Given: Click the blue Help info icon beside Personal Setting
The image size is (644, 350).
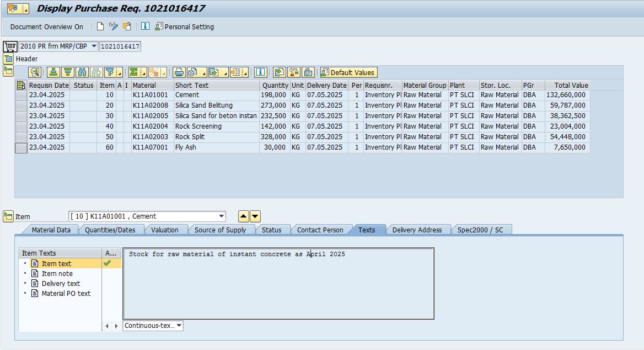Looking at the screenshot, I should pyautogui.click(x=145, y=26).
